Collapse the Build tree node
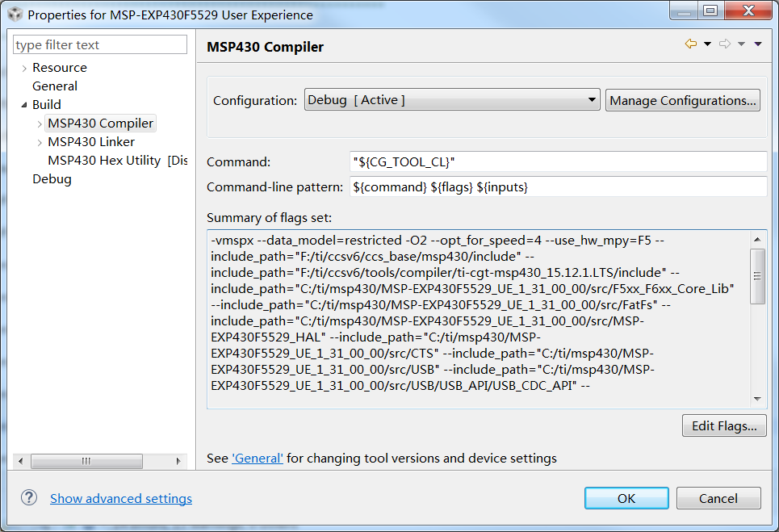The image size is (779, 532). point(23,105)
